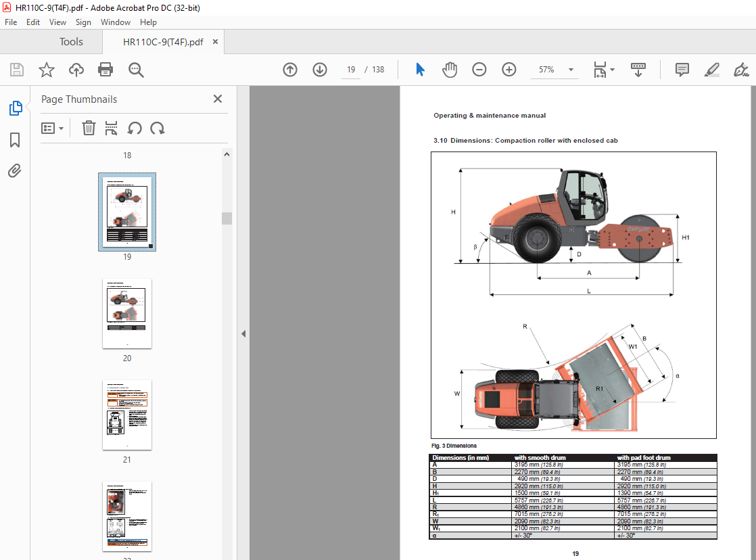Open the fit page width options
The height and width of the screenshot is (560, 756).
(x=604, y=70)
